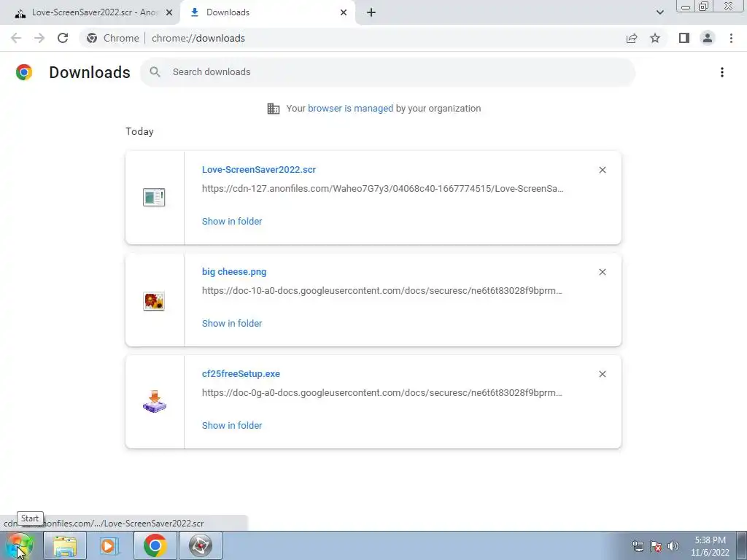The image size is (747, 560).
Task: Open the Chrome profile avatar
Action: click(708, 38)
